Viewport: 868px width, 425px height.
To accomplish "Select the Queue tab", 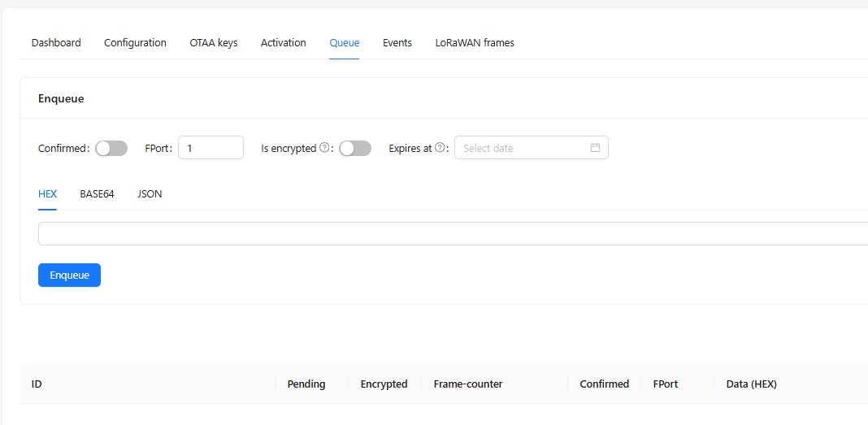I will pyautogui.click(x=345, y=43).
